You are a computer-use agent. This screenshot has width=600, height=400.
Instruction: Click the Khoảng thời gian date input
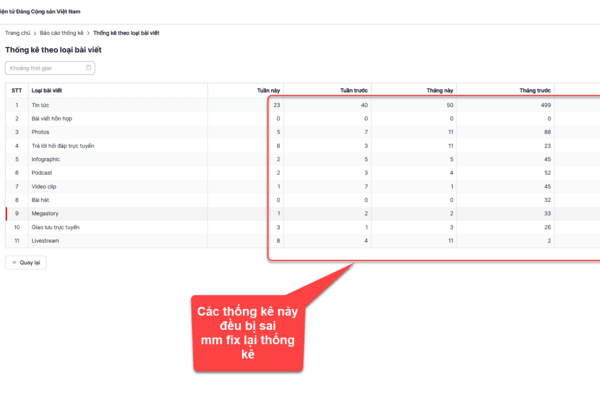pos(50,68)
